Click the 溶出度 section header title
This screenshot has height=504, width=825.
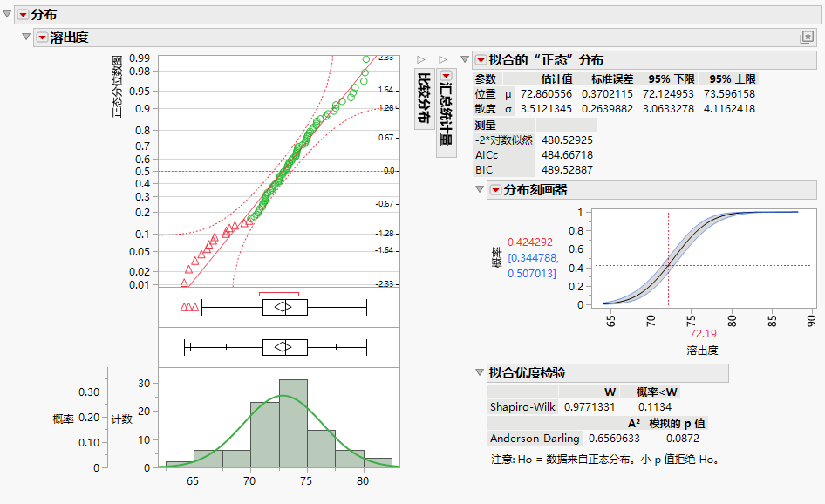coord(70,37)
